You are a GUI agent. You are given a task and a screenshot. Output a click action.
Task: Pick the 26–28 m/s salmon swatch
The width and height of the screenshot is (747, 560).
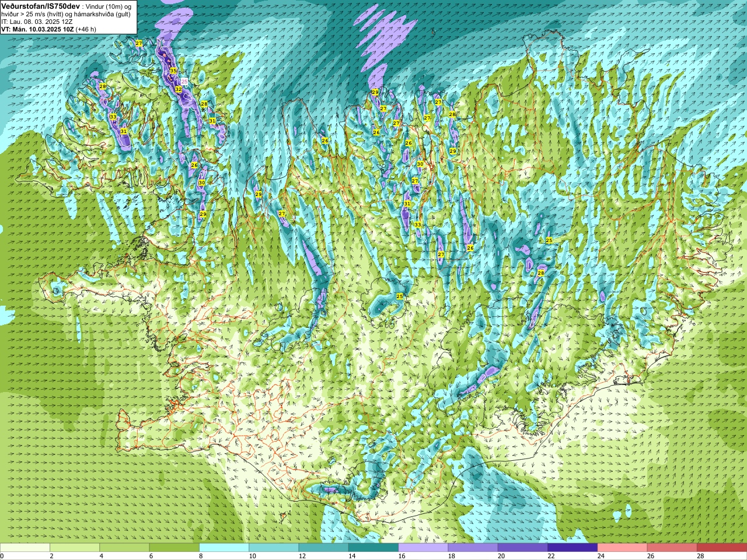pos(672,548)
